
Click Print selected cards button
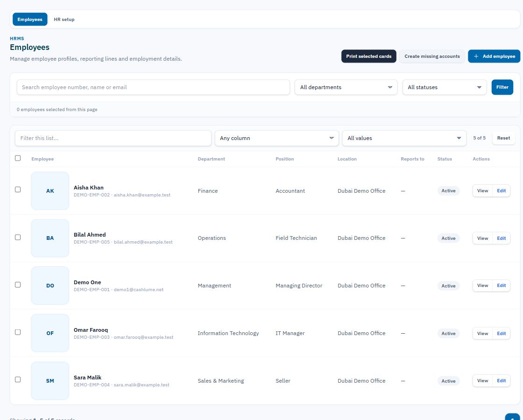[x=368, y=56]
